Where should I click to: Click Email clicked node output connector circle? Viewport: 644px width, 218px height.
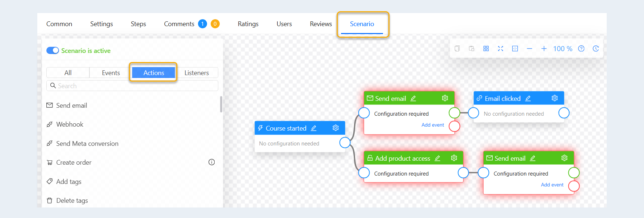(x=564, y=113)
